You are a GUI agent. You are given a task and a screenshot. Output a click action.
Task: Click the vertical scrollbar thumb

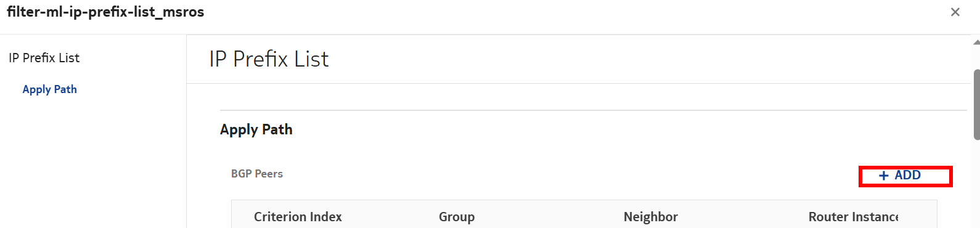click(x=976, y=105)
